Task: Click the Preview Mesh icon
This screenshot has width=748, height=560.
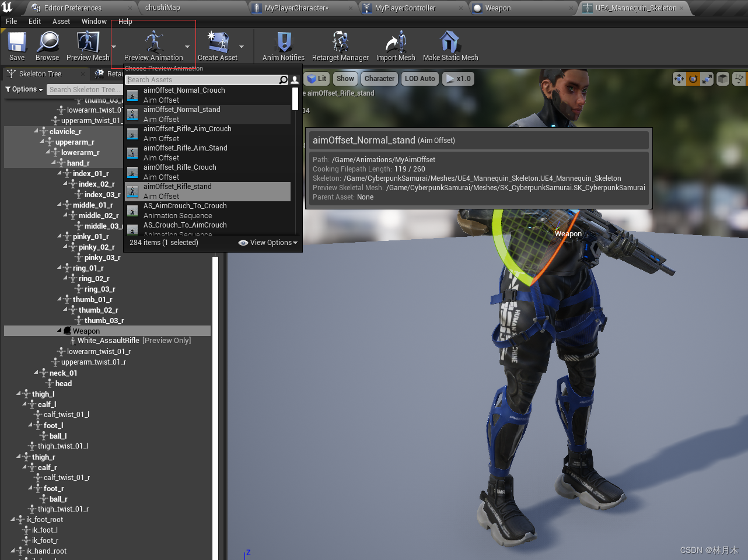Action: click(x=88, y=42)
